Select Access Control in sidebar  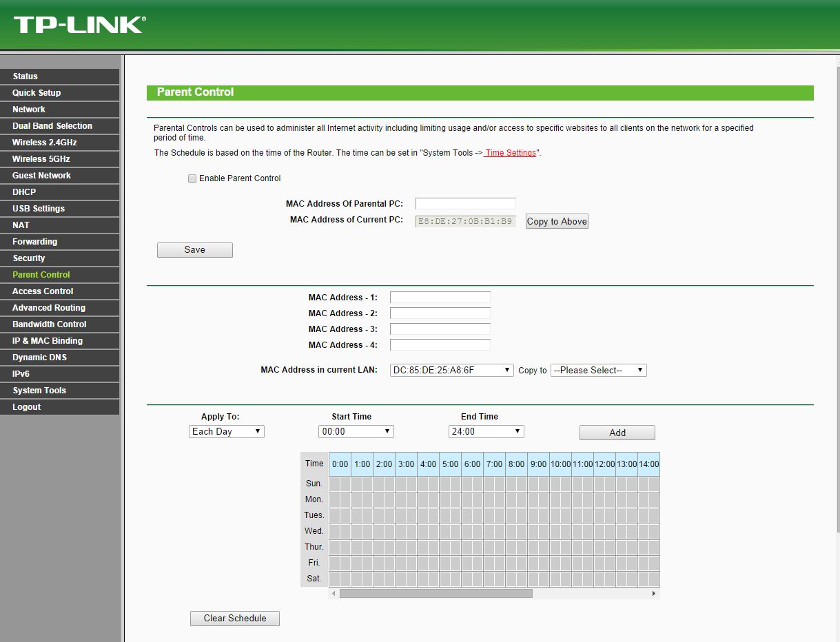click(43, 291)
